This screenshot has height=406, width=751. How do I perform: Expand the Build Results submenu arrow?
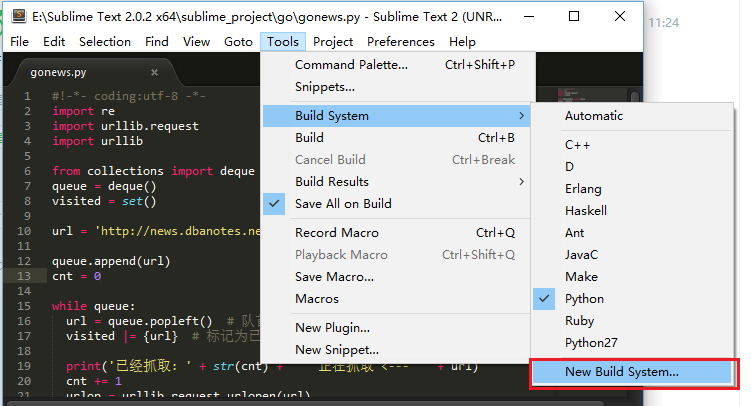coord(521,181)
